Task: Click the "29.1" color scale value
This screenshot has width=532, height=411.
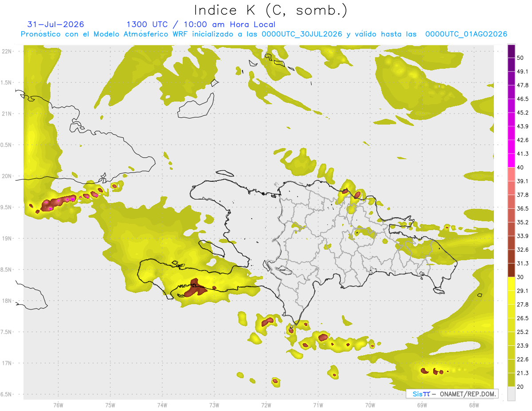Action: point(522,291)
